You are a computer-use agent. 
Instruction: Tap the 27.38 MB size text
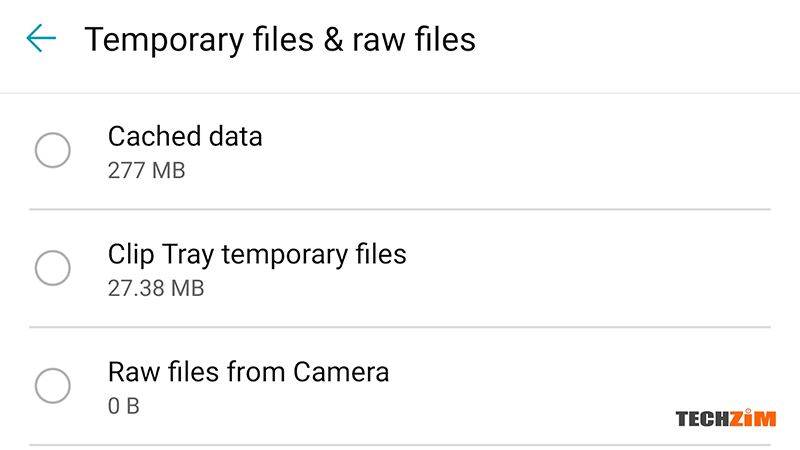[x=156, y=288]
